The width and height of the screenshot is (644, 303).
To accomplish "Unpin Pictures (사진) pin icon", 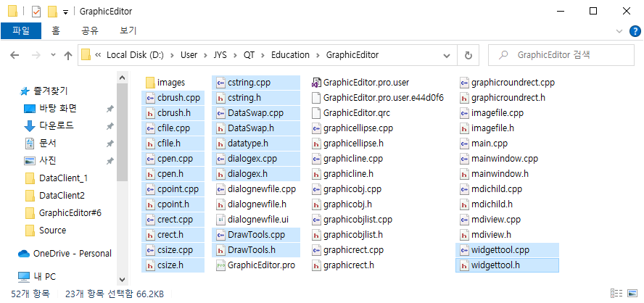I will pyautogui.click(x=110, y=161).
